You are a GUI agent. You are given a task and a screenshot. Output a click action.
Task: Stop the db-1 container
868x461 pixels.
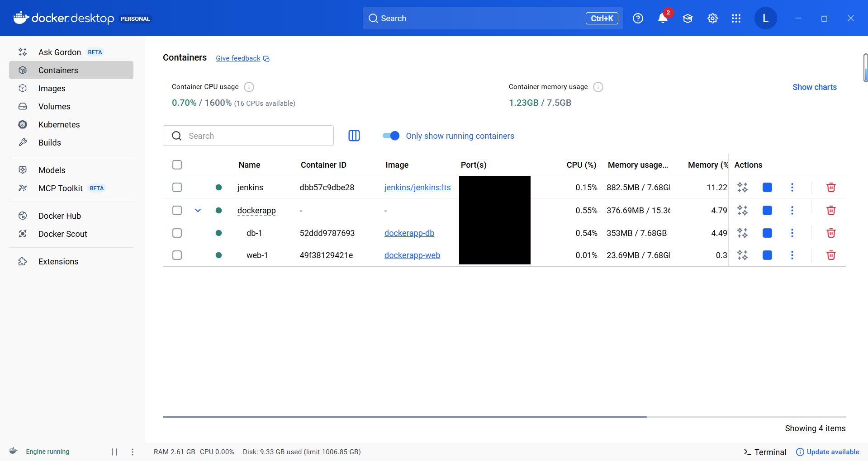click(x=767, y=233)
